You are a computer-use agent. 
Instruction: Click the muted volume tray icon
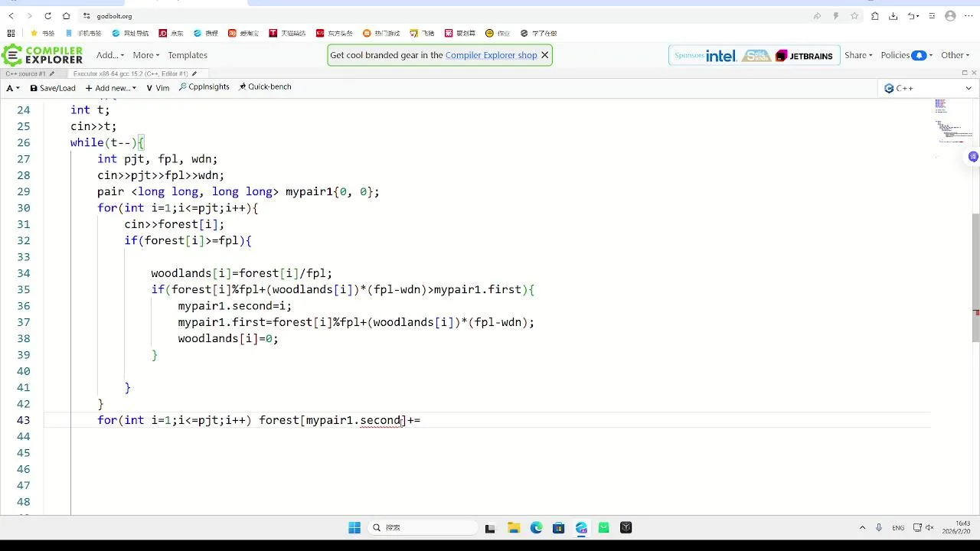coord(929,527)
